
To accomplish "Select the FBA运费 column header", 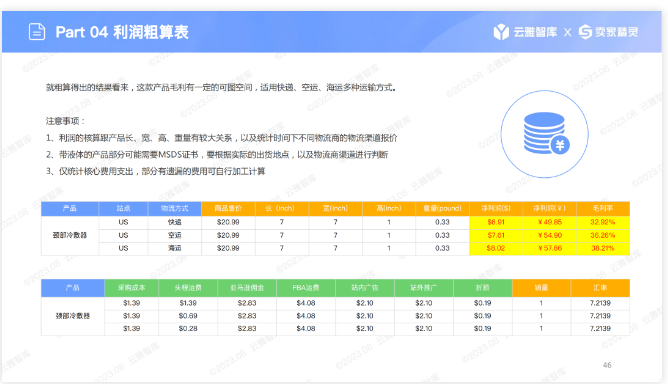I will (305, 288).
